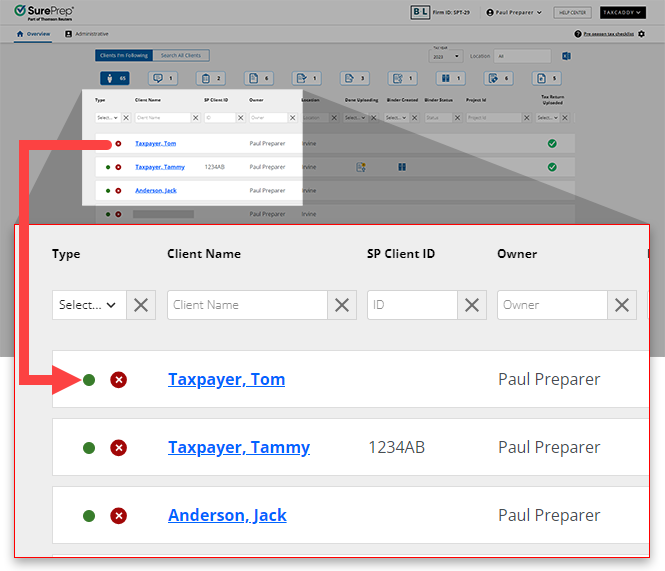The width and height of the screenshot is (665, 571).
Task: Click the enlarged 1234AB client ID
Action: [397, 448]
